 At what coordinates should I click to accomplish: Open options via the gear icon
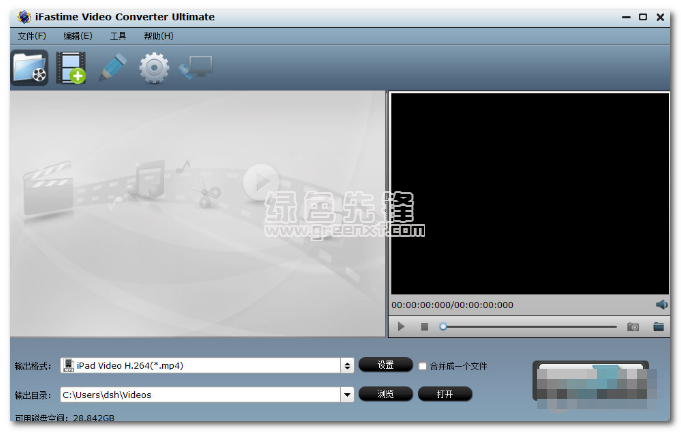[154, 68]
